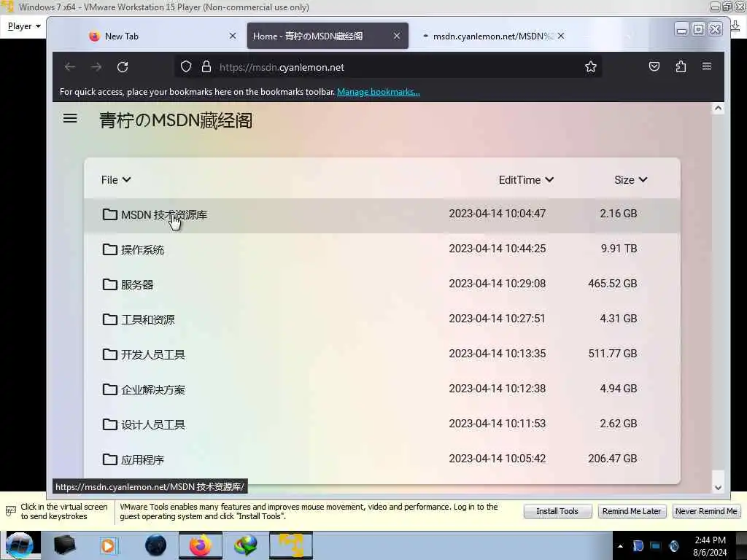Open Firefox from the taskbar
Image resolution: width=747 pixels, height=560 pixels.
(x=201, y=545)
